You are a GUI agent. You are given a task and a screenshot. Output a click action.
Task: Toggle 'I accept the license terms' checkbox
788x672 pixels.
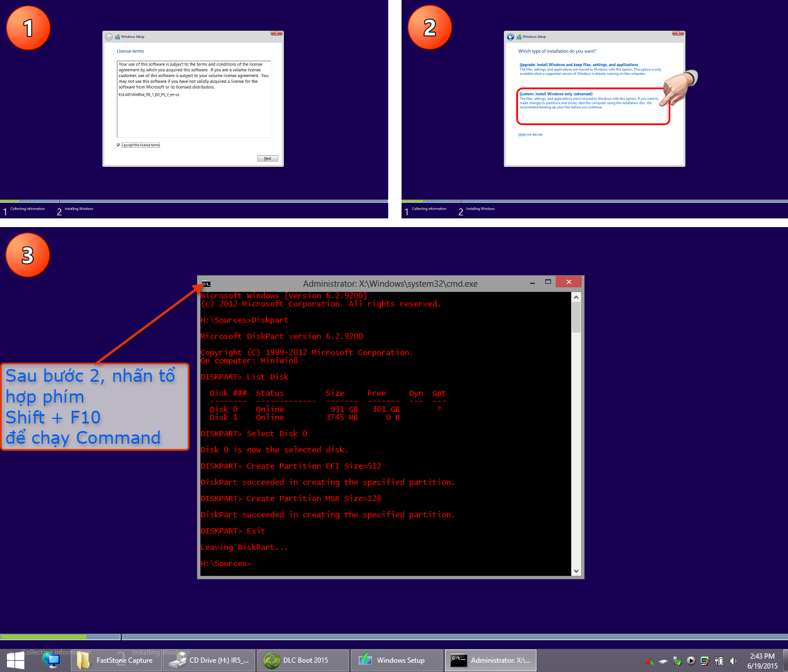point(119,145)
